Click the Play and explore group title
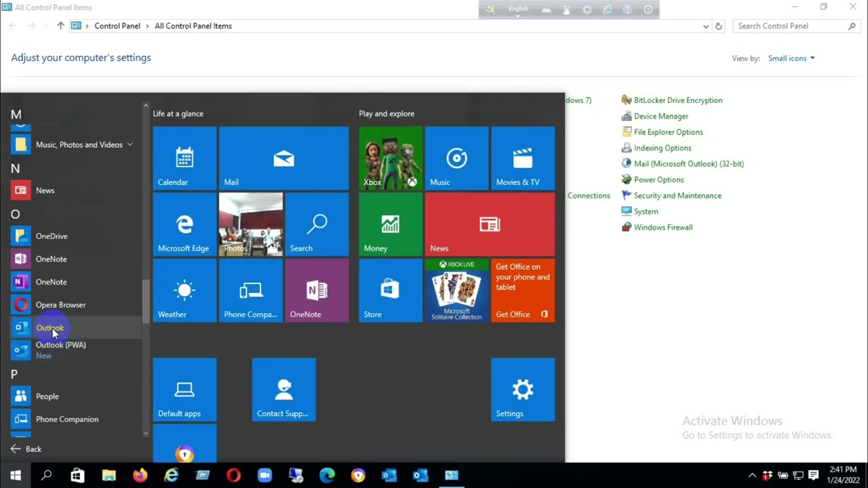Viewport: 868px width, 488px height. (387, 114)
